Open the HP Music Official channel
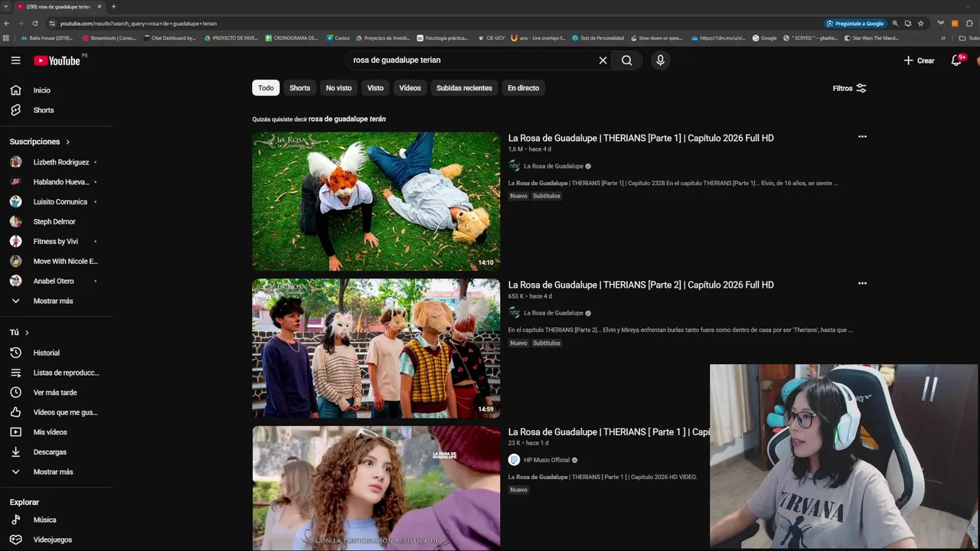 547,460
